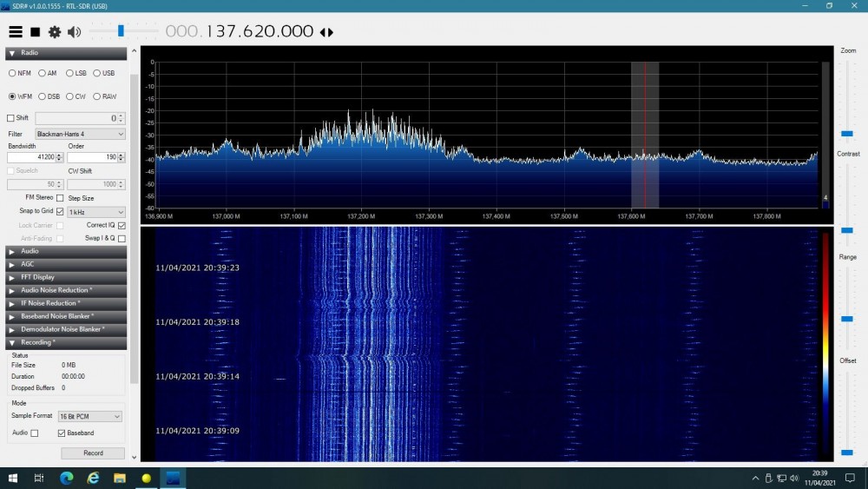
Task: Stop the radio with the stop button
Action: coord(35,32)
